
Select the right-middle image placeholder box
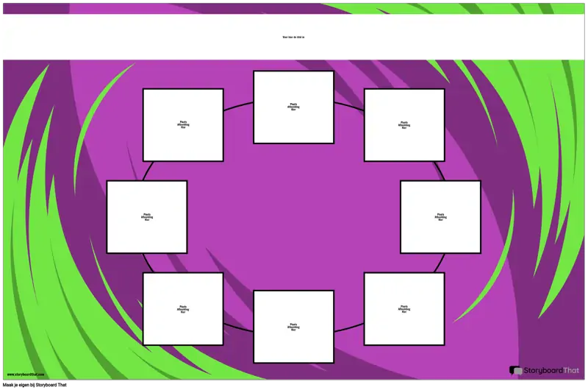point(440,217)
